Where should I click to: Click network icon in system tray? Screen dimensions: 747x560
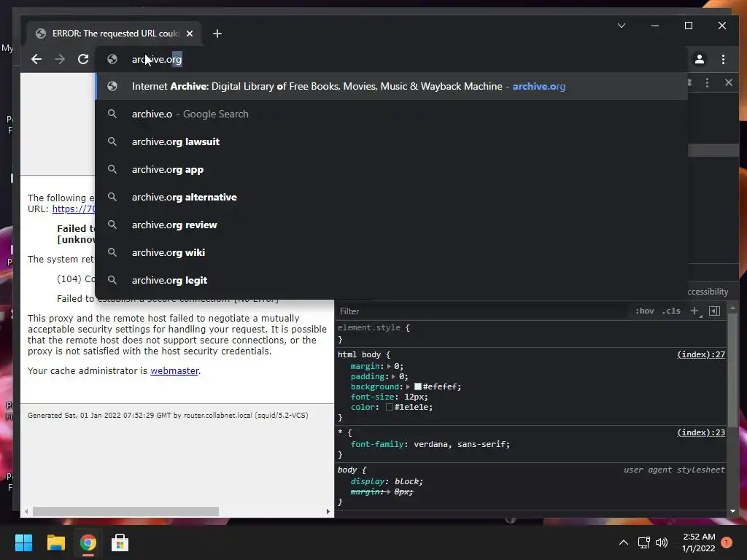(x=643, y=542)
